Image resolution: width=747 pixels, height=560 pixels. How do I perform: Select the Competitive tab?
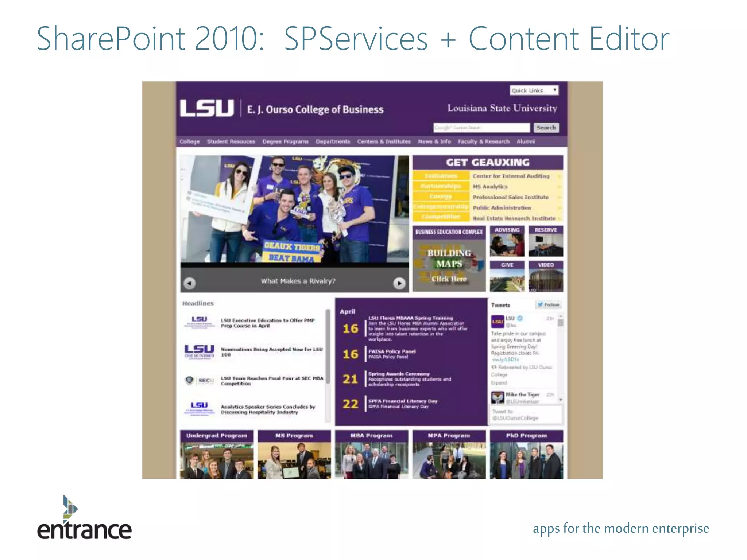(x=441, y=217)
